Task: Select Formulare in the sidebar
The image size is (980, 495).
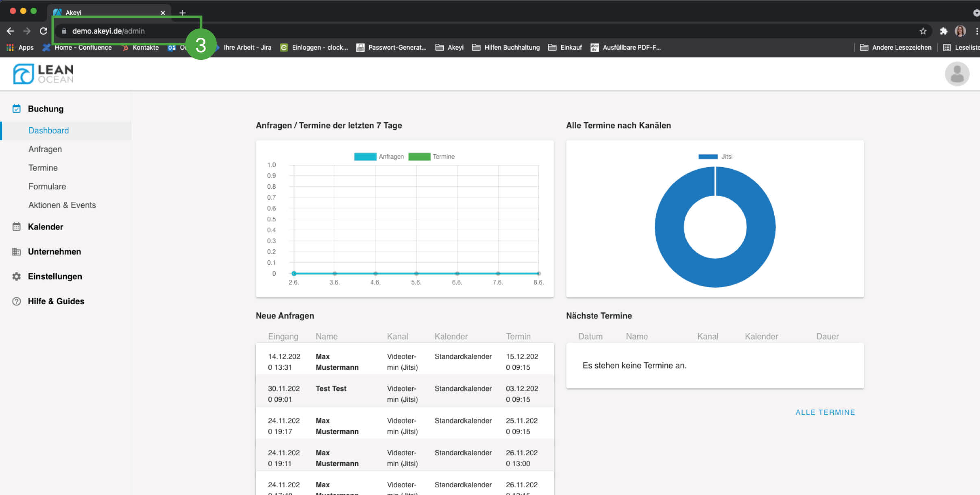Action: (x=47, y=186)
